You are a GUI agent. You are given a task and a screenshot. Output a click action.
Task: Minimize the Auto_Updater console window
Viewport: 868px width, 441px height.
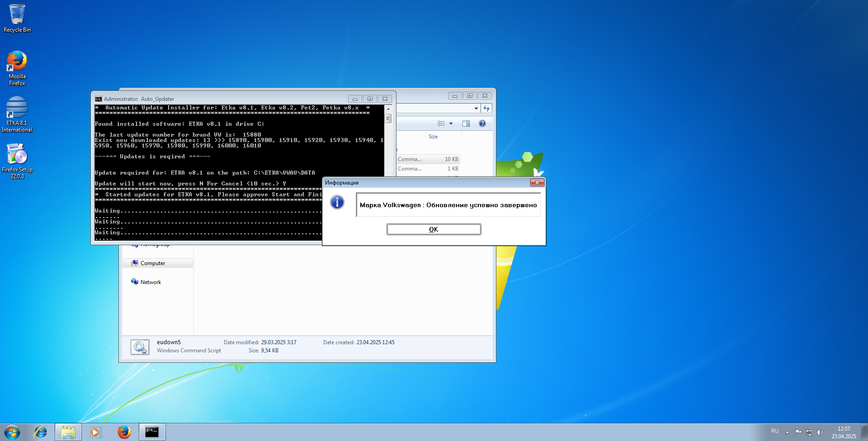(x=355, y=99)
